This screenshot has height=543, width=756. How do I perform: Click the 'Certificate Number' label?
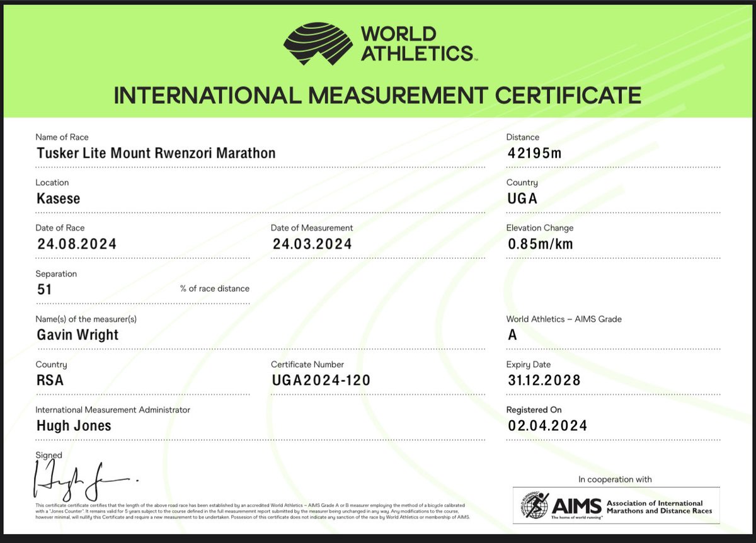click(x=307, y=365)
